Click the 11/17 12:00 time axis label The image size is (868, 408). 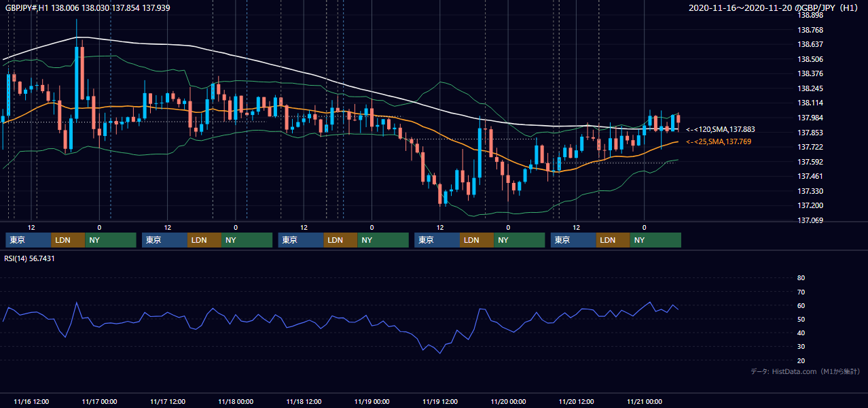(x=167, y=401)
